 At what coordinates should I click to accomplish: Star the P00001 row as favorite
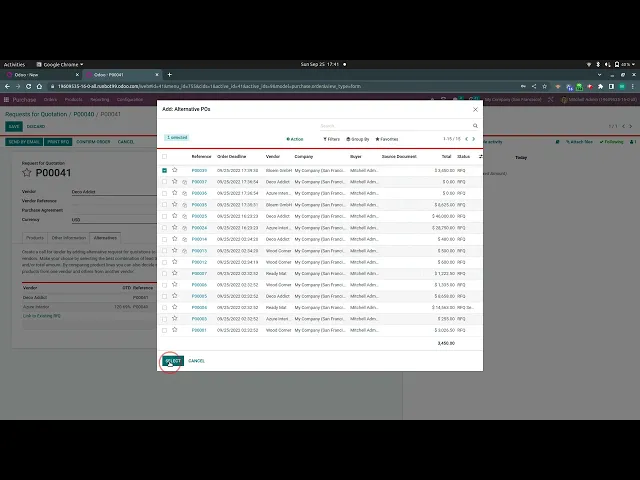click(175, 330)
